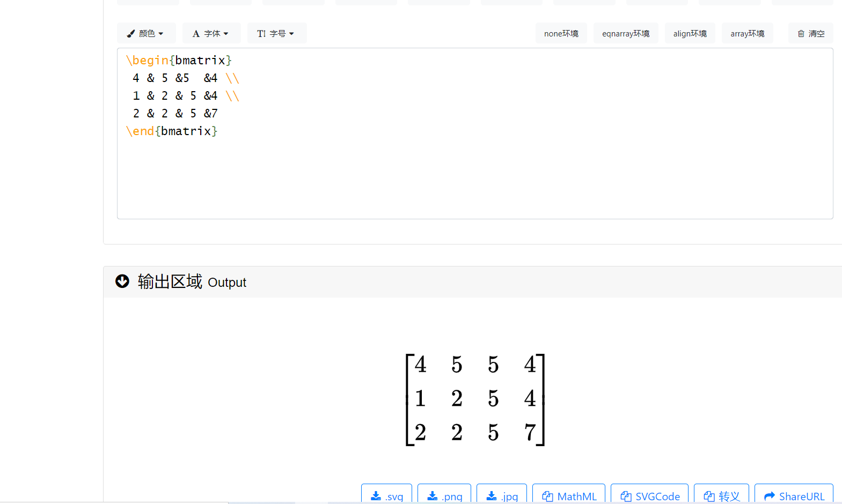Image resolution: width=842 pixels, height=504 pixels.
Task: Insert the align环境 environment
Action: (x=690, y=33)
